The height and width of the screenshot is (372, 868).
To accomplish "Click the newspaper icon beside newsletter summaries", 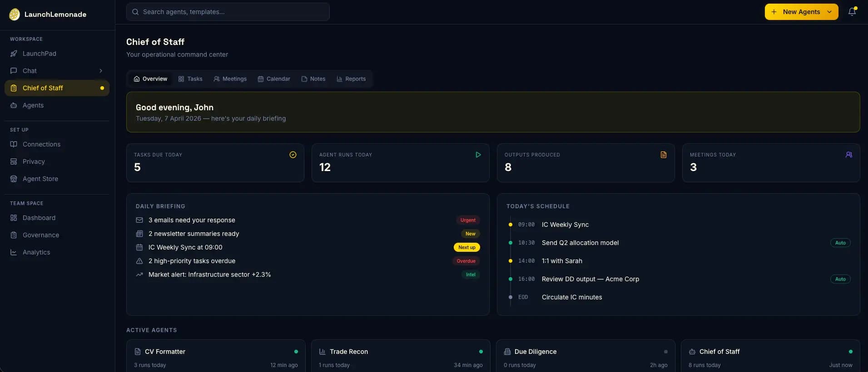I will [x=139, y=234].
